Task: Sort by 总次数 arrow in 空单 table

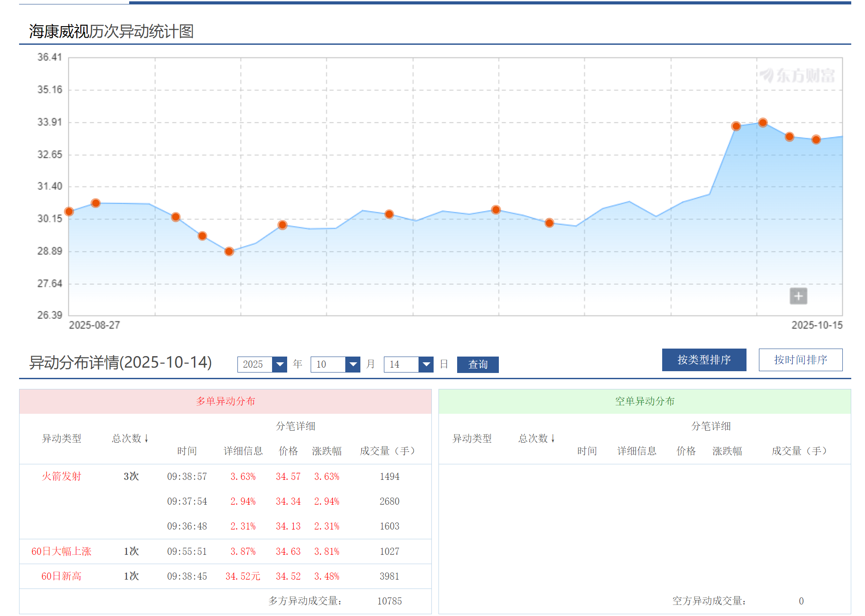Action: pyautogui.click(x=553, y=438)
